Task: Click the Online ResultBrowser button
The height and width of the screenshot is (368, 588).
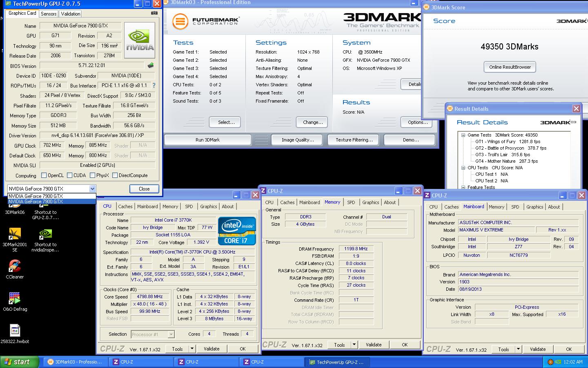Action: [510, 67]
